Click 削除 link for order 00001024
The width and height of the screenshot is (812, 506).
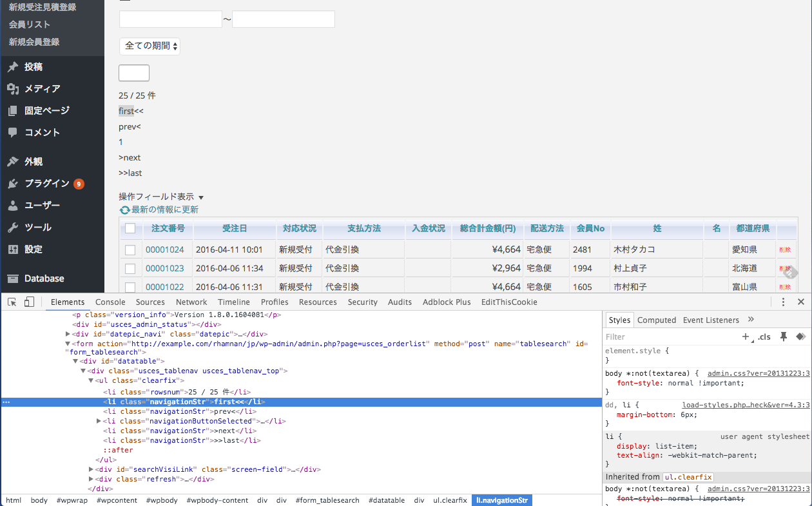click(x=785, y=249)
